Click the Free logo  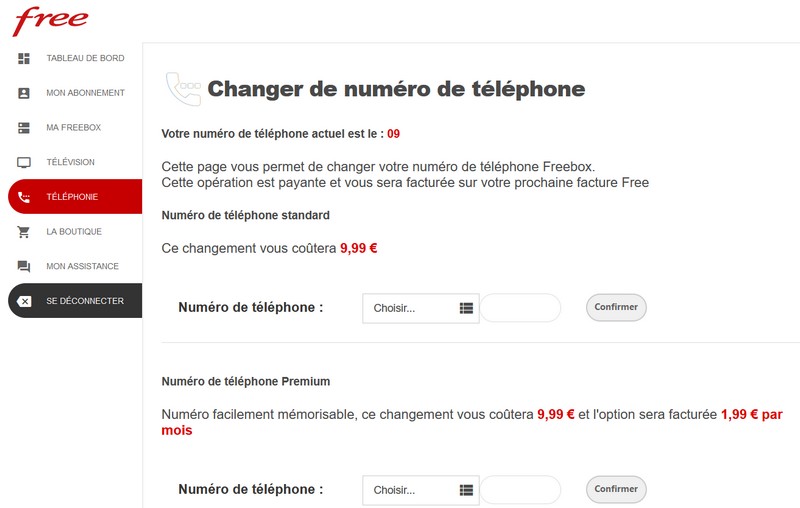click(x=51, y=19)
